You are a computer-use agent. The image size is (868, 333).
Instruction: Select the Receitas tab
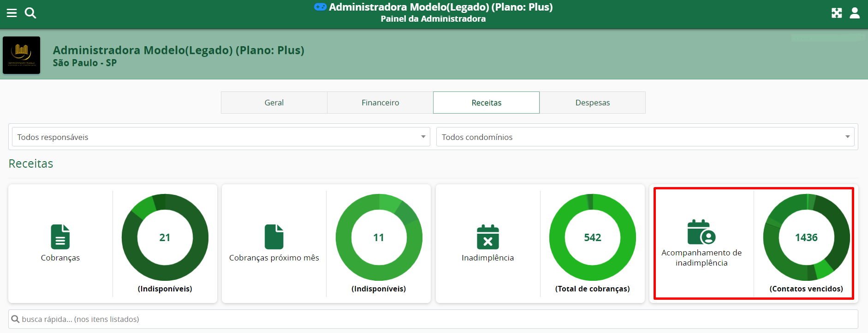(486, 103)
